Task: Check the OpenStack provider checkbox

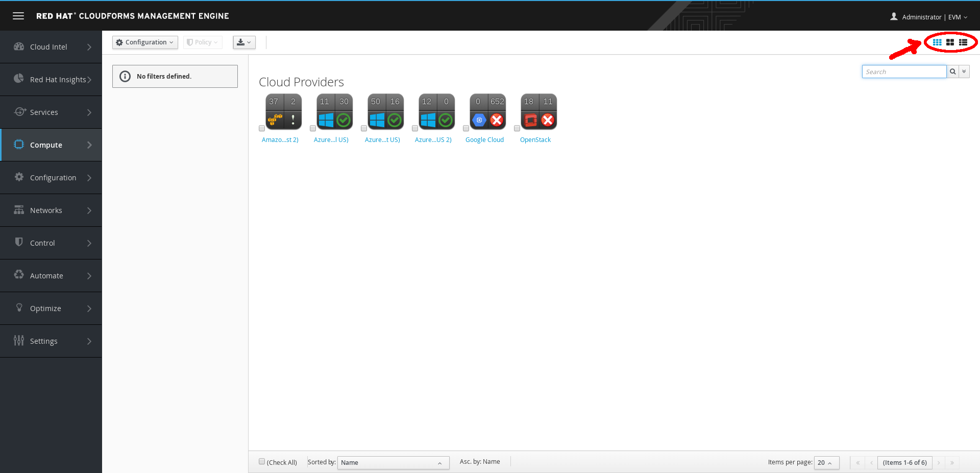Action: pyautogui.click(x=517, y=128)
